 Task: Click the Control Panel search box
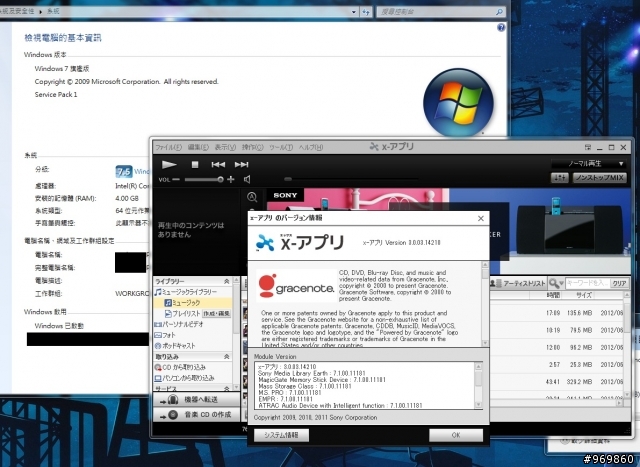[441, 12]
